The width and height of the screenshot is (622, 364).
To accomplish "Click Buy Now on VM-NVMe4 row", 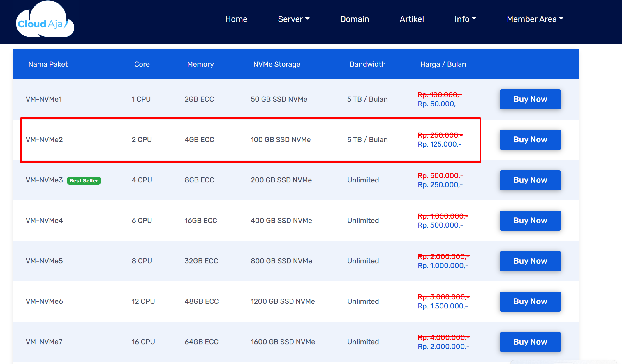I will point(530,221).
